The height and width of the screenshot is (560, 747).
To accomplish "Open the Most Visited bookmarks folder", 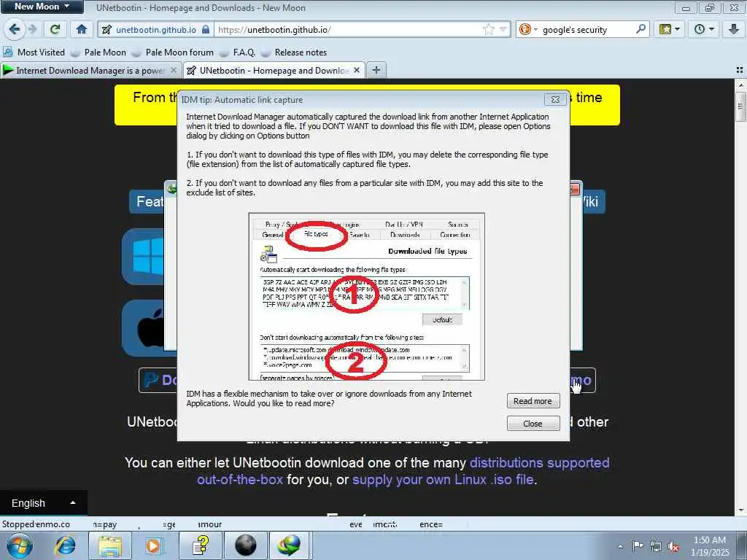I will pyautogui.click(x=34, y=52).
